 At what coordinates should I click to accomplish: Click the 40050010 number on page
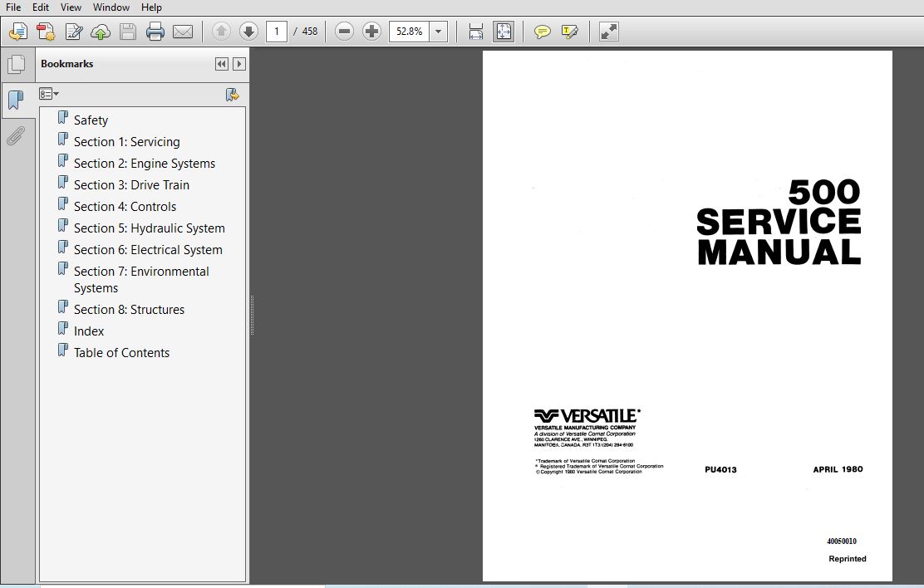click(842, 541)
